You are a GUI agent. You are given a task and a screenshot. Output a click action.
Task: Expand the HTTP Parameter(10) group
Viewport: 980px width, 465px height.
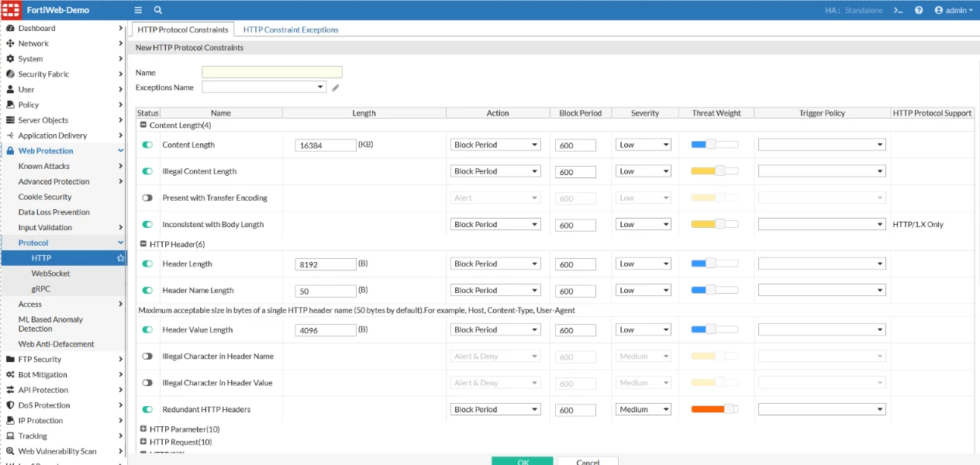143,429
